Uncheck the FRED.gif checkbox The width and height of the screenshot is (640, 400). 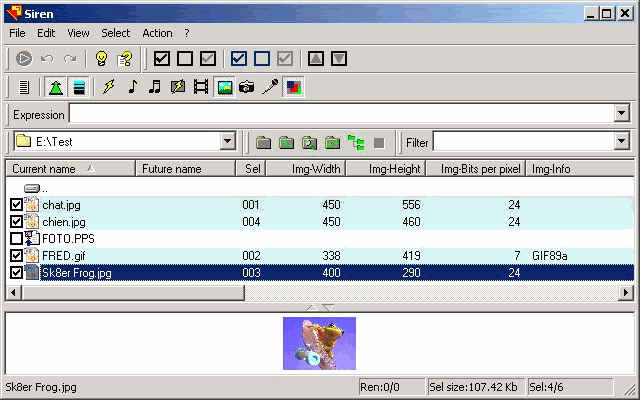pos(16,256)
